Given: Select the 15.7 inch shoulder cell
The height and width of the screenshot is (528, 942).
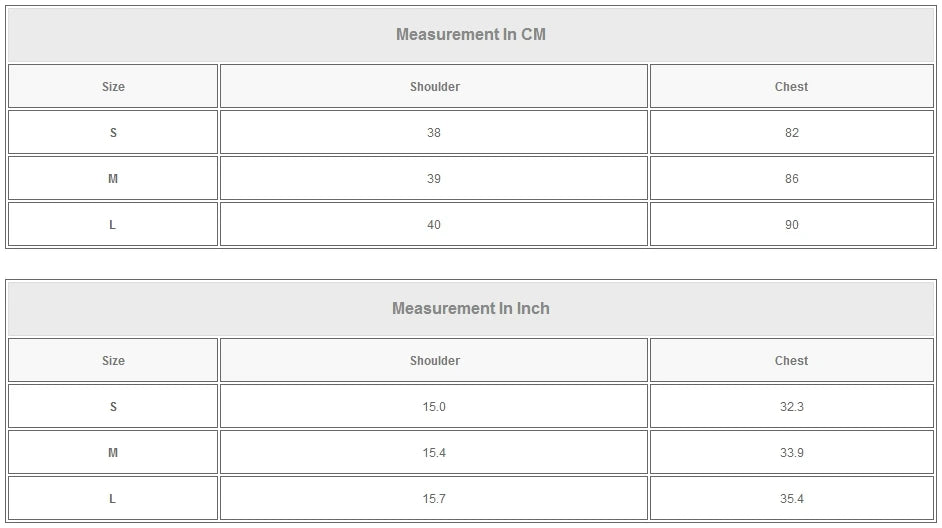Looking at the screenshot, I should click(434, 499).
